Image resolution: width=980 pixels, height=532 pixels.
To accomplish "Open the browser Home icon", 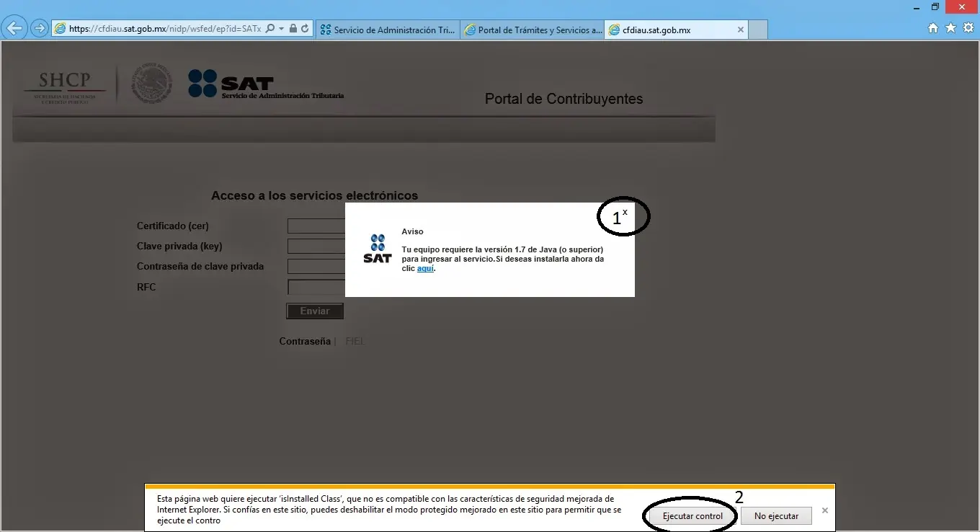I will coord(933,28).
